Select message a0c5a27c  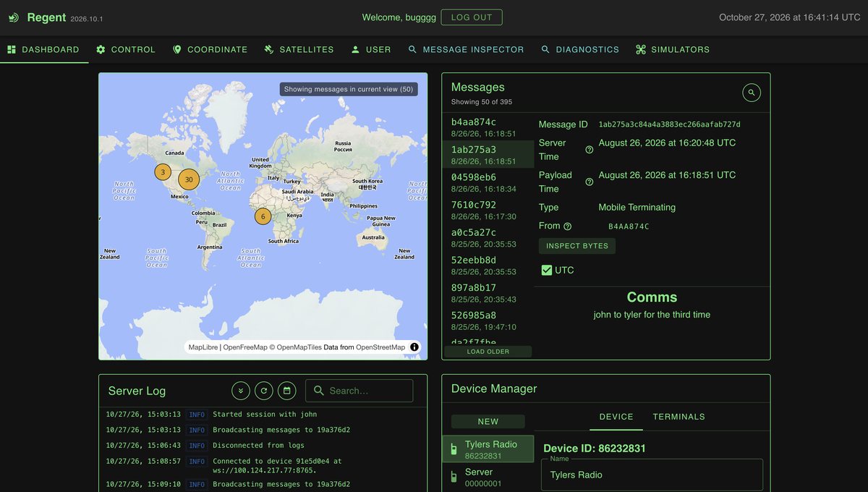(x=488, y=237)
